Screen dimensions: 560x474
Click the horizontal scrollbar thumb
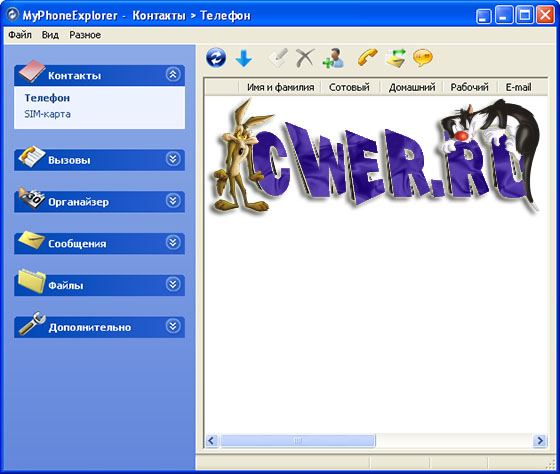click(x=298, y=440)
